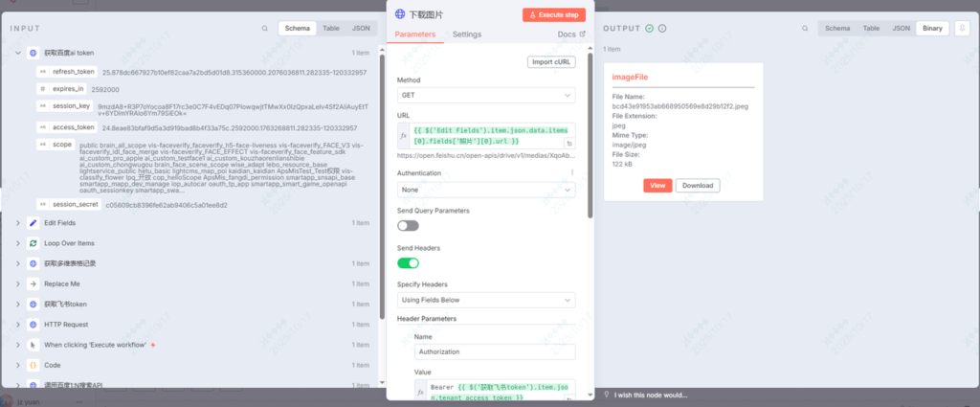The height and width of the screenshot is (407, 980).
Task: Click the Download button for imageFile
Action: (698, 185)
